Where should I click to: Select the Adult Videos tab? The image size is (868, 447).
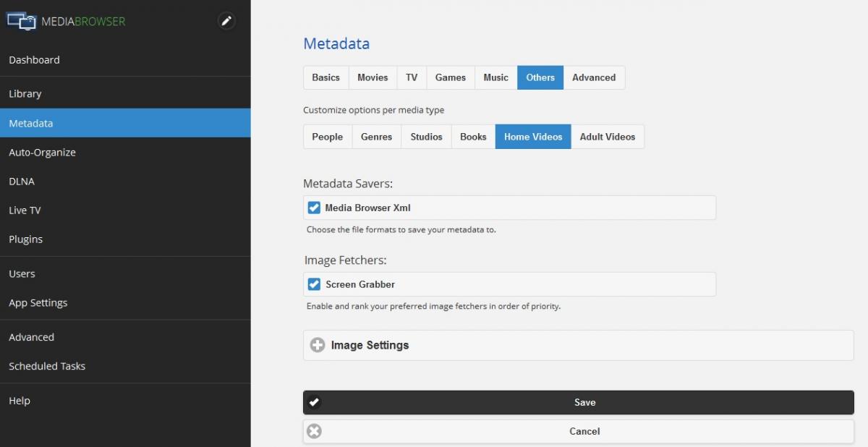[x=607, y=137]
